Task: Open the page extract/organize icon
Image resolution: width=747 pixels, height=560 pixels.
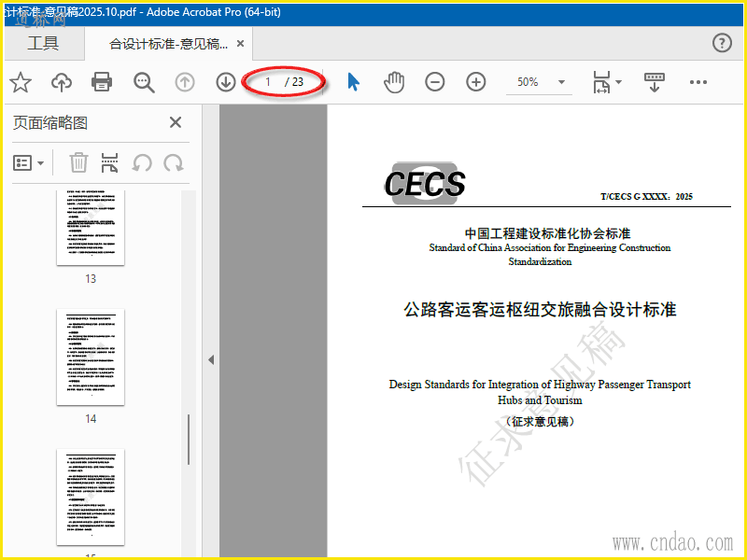Action: coord(109,162)
